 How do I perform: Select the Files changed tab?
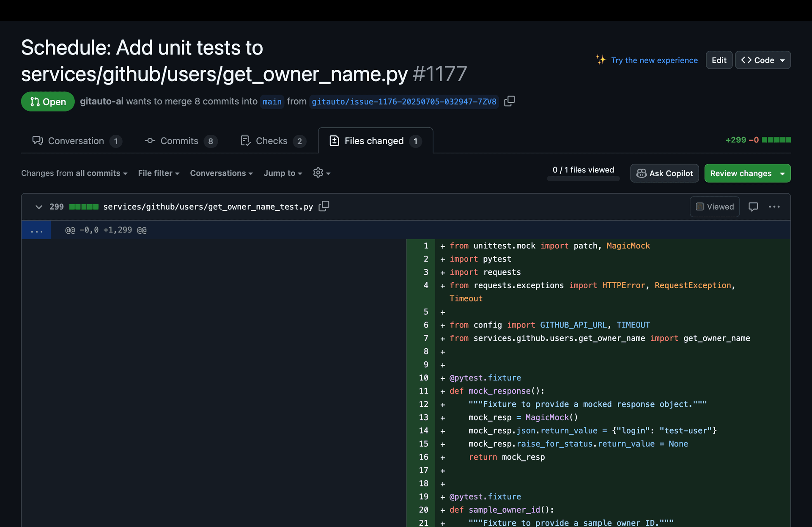click(x=376, y=141)
